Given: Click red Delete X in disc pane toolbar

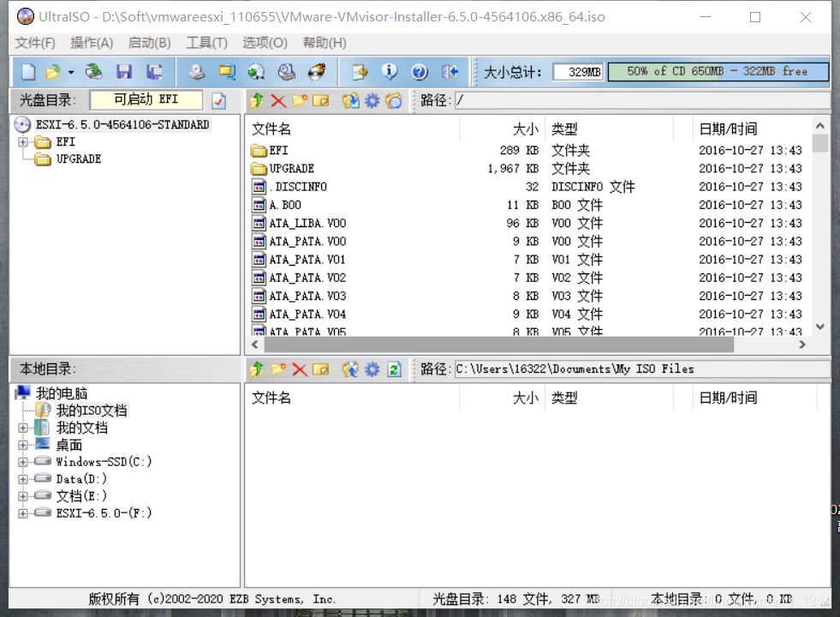Looking at the screenshot, I should click(x=278, y=101).
